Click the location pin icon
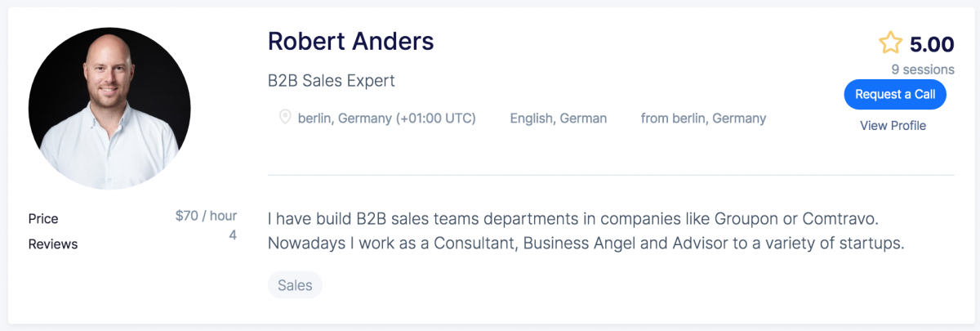Image resolution: width=980 pixels, height=331 pixels. (x=285, y=118)
